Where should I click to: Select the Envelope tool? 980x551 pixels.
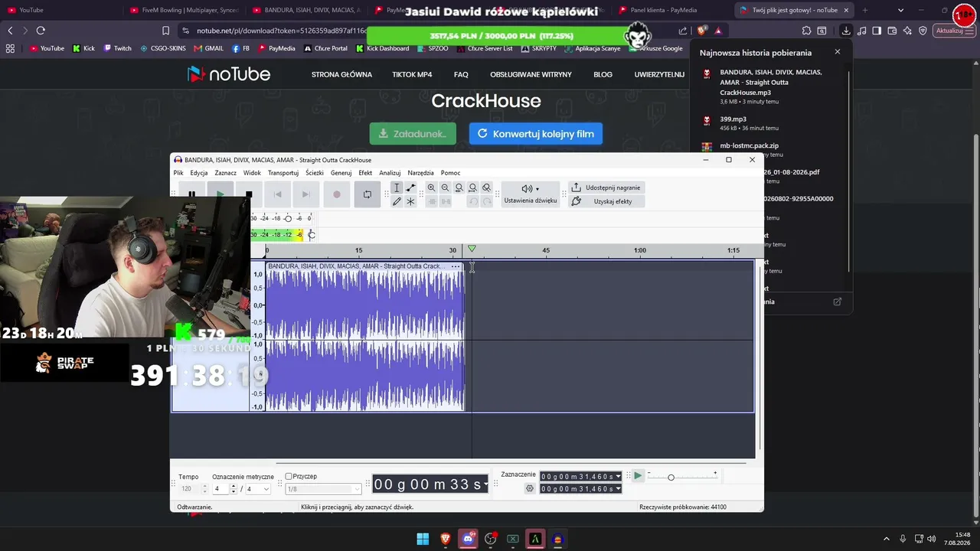coord(410,187)
